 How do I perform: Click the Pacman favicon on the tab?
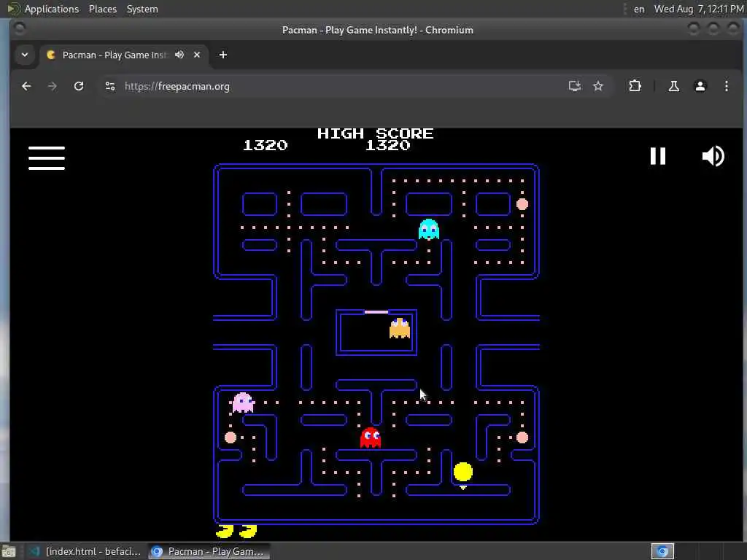pyautogui.click(x=51, y=55)
